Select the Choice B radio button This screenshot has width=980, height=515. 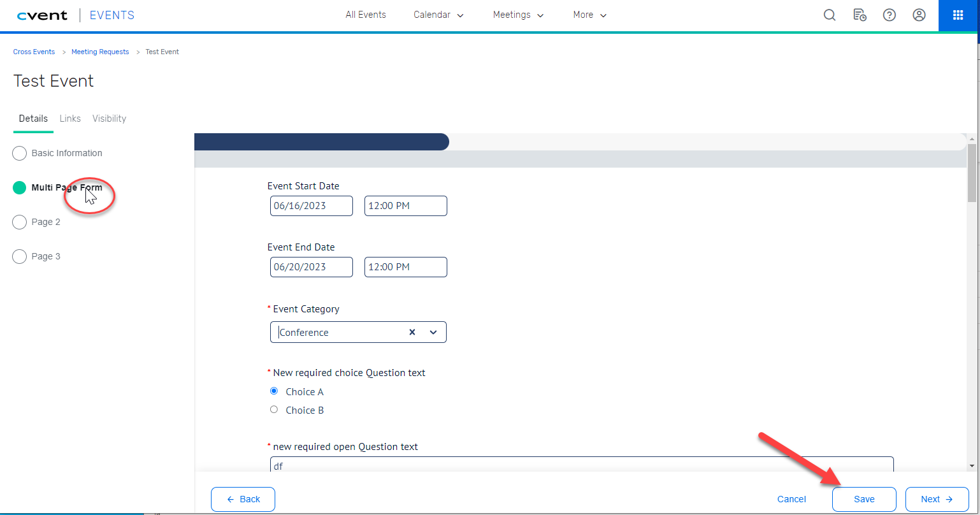pos(274,409)
